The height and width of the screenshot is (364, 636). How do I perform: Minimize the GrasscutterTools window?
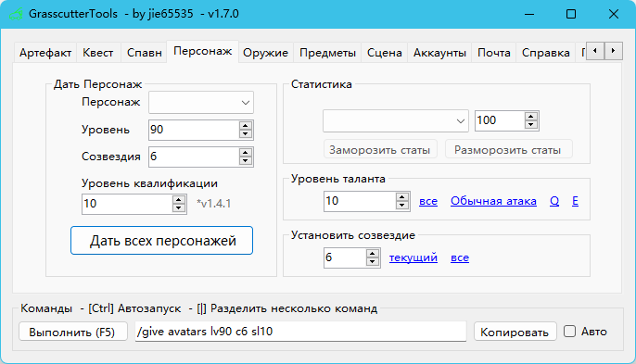point(529,14)
